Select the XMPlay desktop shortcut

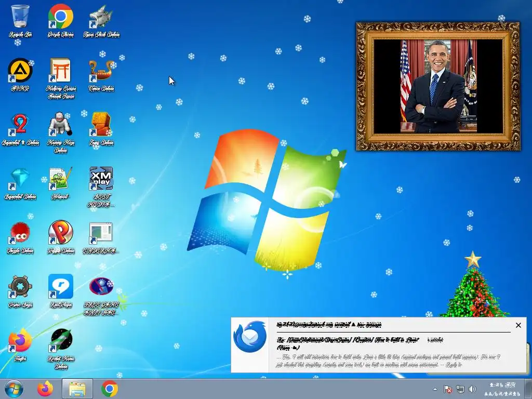[101, 187]
